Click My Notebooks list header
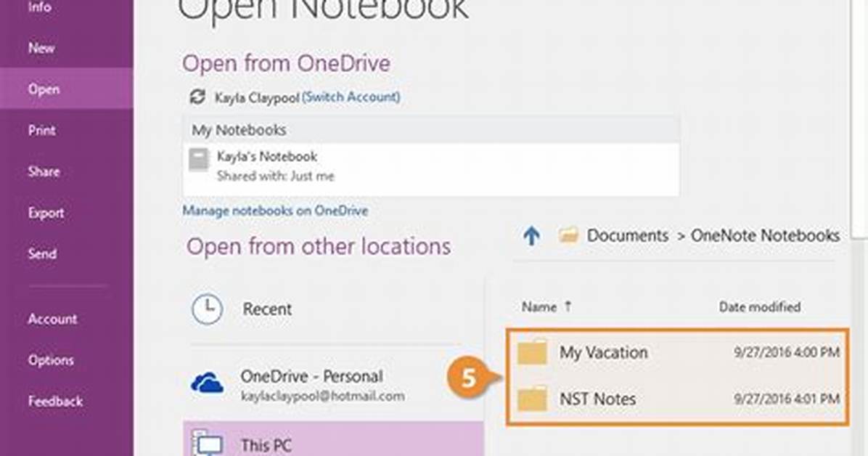This screenshot has height=456, width=868. click(430, 130)
